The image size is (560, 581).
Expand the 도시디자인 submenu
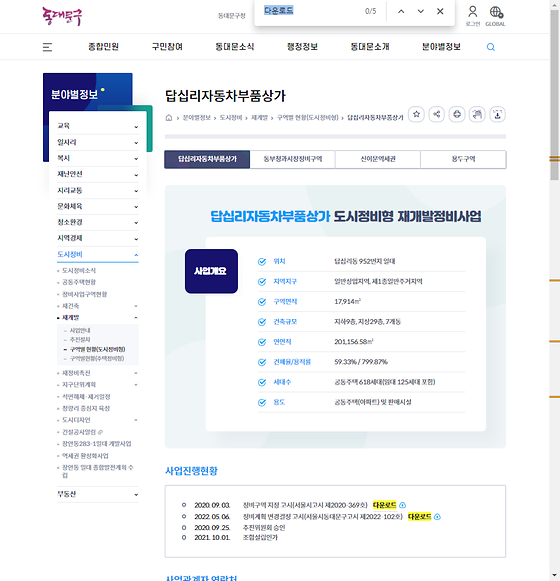[x=136, y=420]
